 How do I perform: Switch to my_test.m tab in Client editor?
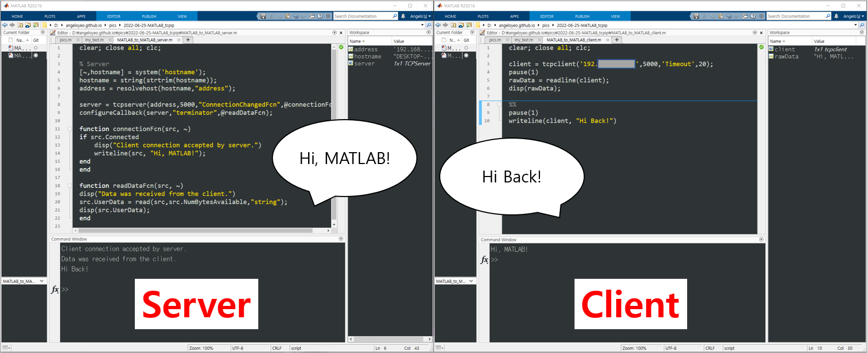pos(524,40)
